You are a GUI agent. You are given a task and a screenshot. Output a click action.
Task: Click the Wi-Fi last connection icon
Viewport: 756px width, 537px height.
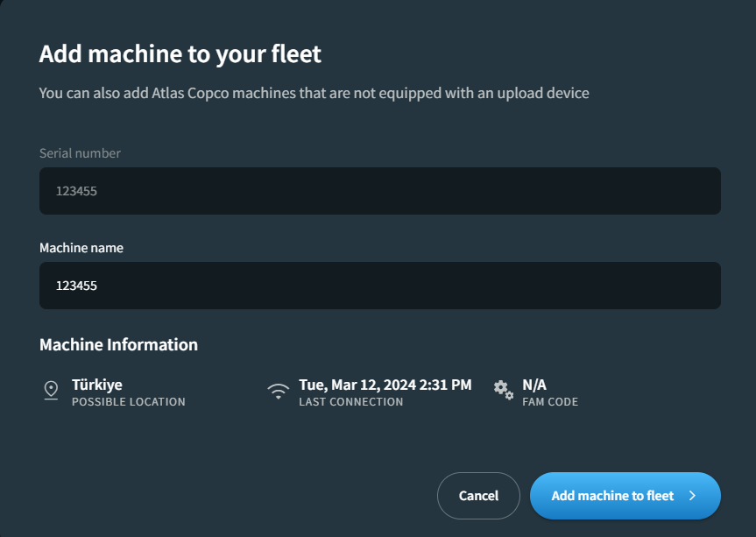[278, 391]
